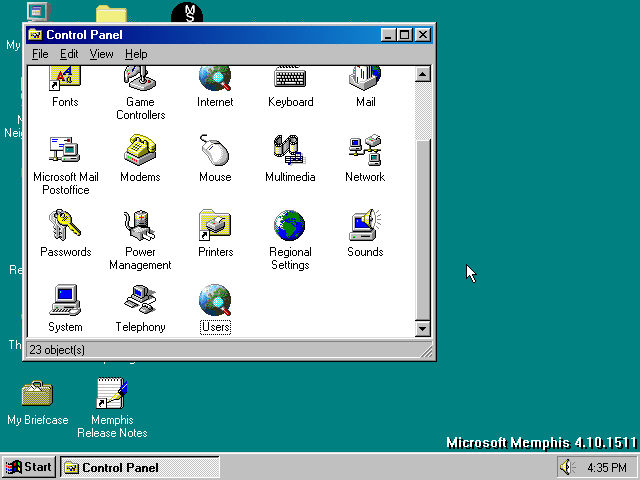Viewport: 640px width, 480px height.
Task: Select the Sounds icon
Action: coord(365,225)
